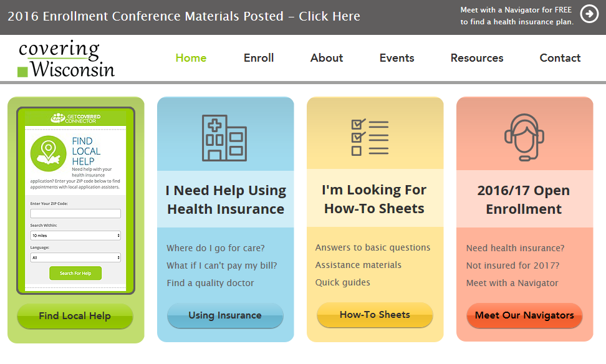
Task: Click the FIND LOCAL HELP title text
Action: tap(86, 151)
